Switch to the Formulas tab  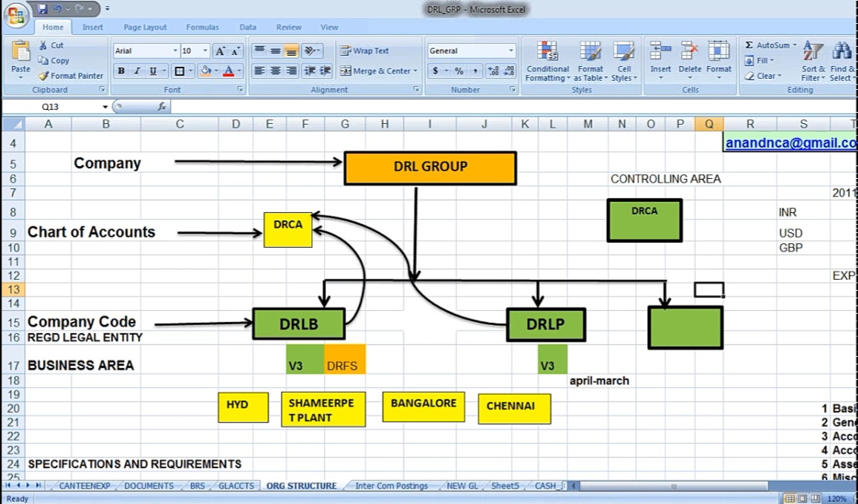(203, 27)
